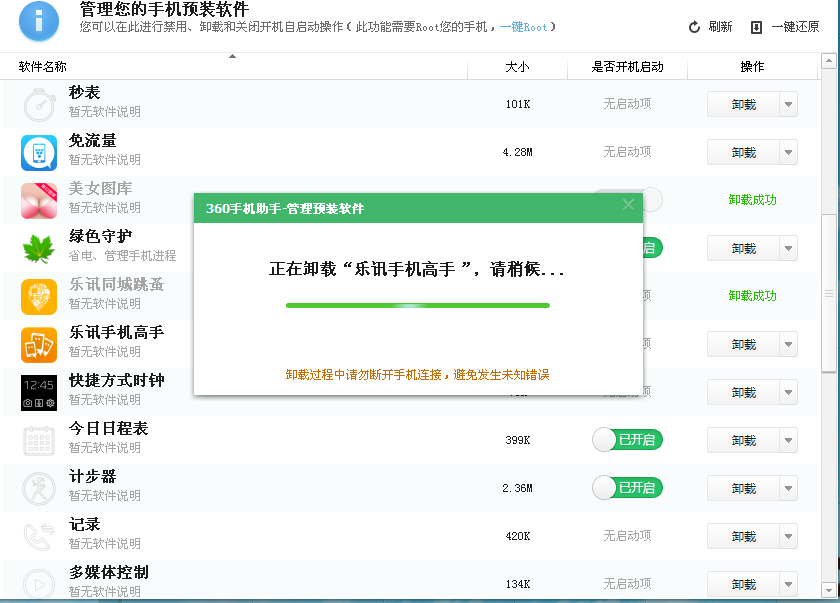Toggle autostart switch for 计步器
The height and width of the screenshot is (603, 840).
627,488
